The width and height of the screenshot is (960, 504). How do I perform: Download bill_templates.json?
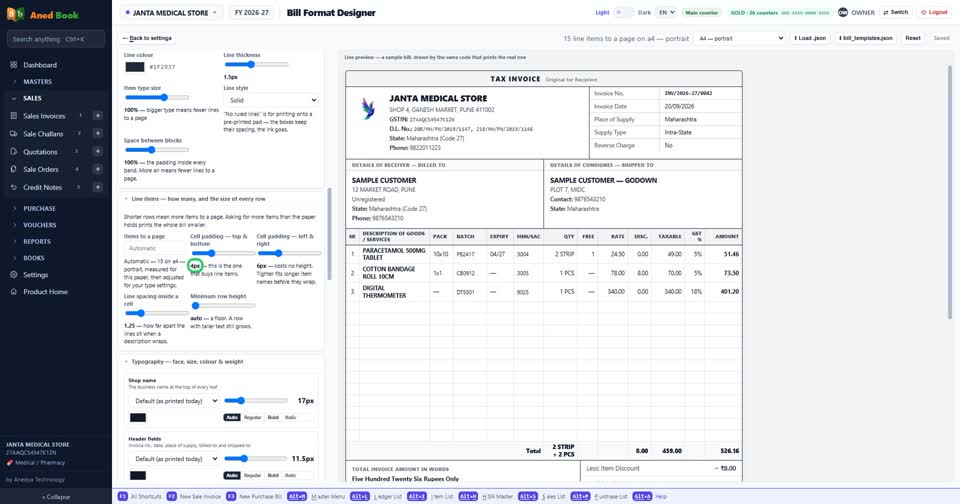click(866, 38)
